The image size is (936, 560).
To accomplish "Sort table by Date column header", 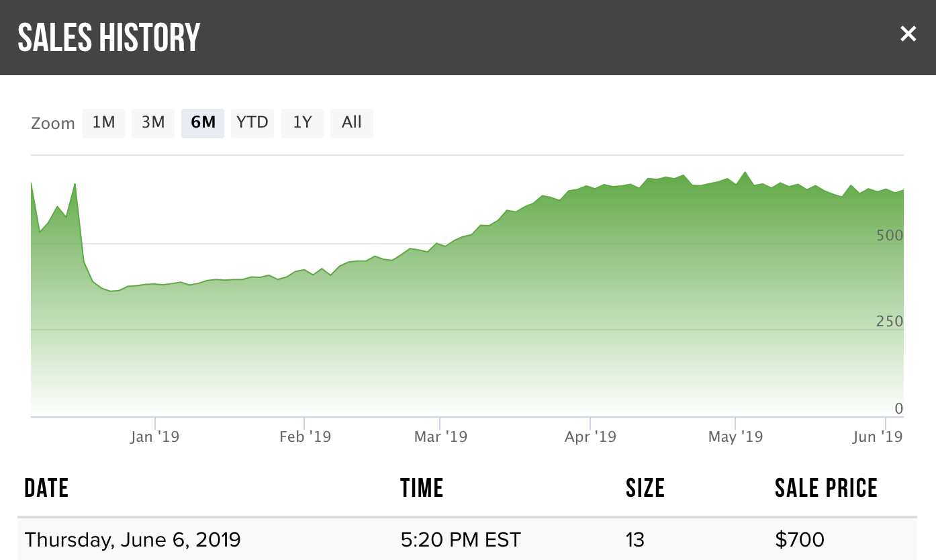I will coord(46,488).
